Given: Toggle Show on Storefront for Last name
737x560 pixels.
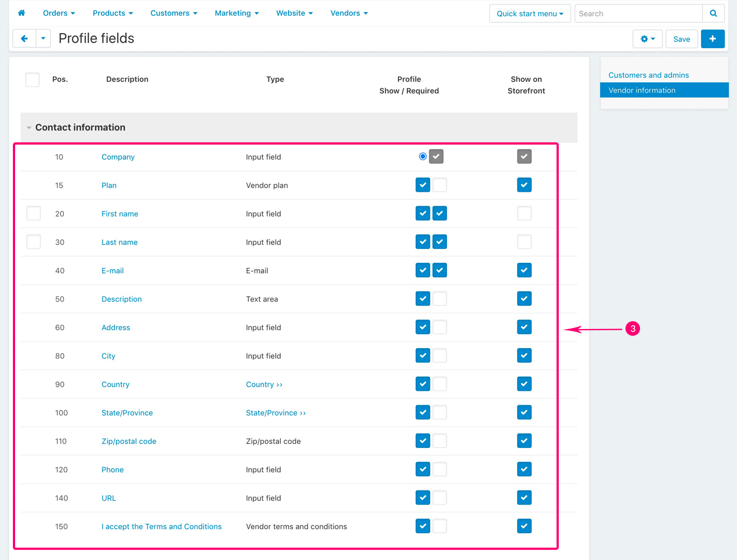Looking at the screenshot, I should point(524,242).
